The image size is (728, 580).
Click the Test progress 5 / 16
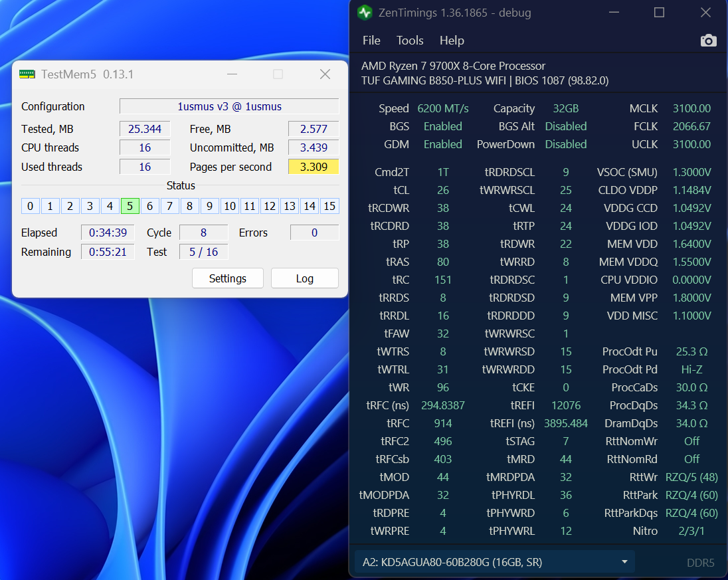click(203, 252)
